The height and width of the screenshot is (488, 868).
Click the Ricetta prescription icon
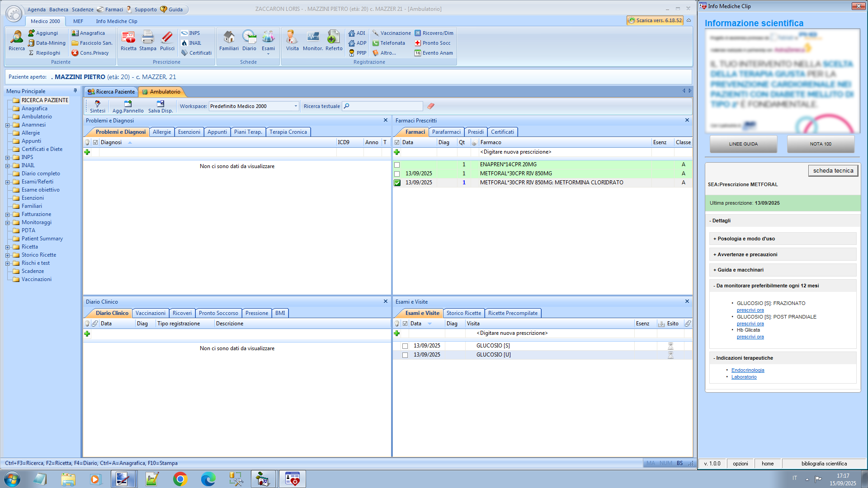point(128,41)
